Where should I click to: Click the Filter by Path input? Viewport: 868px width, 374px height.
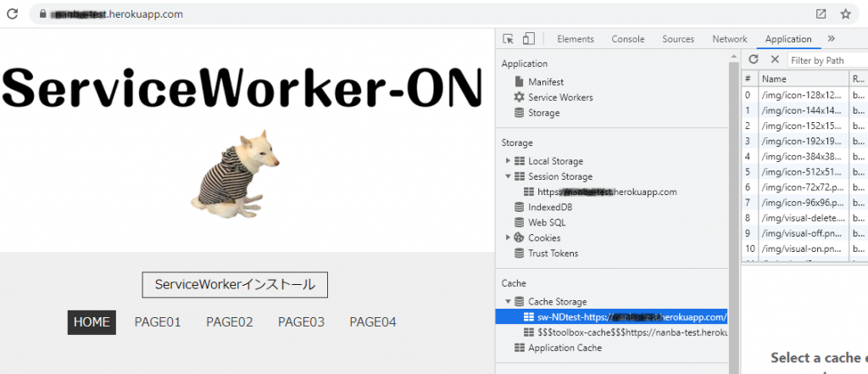tap(827, 60)
